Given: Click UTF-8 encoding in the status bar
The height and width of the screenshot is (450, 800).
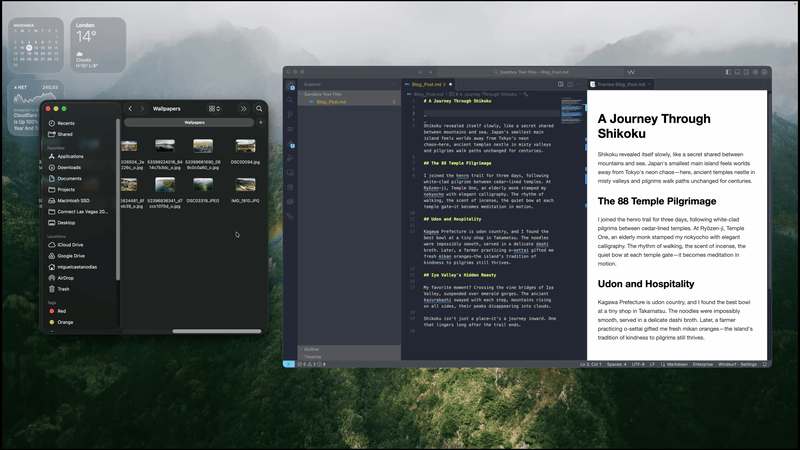Looking at the screenshot, I should point(638,364).
